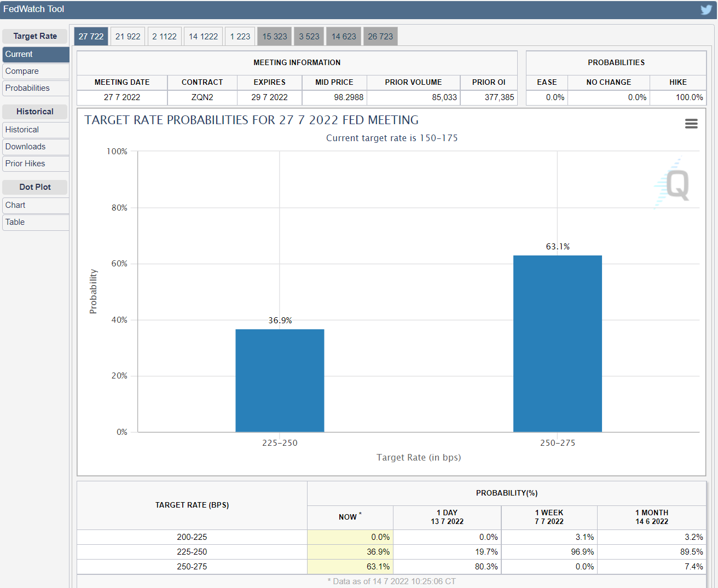Click the No Change 0.0% value
The image size is (718, 588).
point(637,97)
